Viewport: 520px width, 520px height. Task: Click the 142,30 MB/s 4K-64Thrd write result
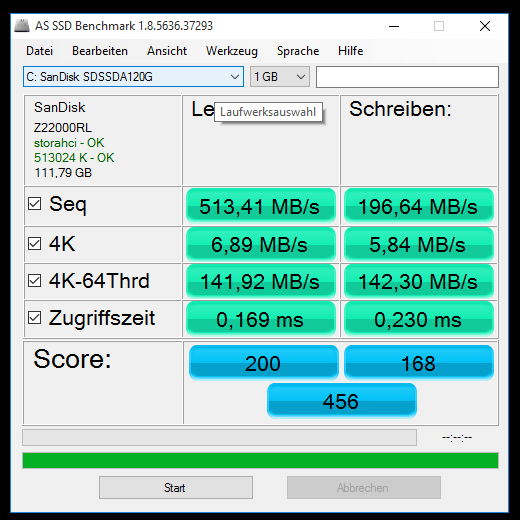coord(419,281)
